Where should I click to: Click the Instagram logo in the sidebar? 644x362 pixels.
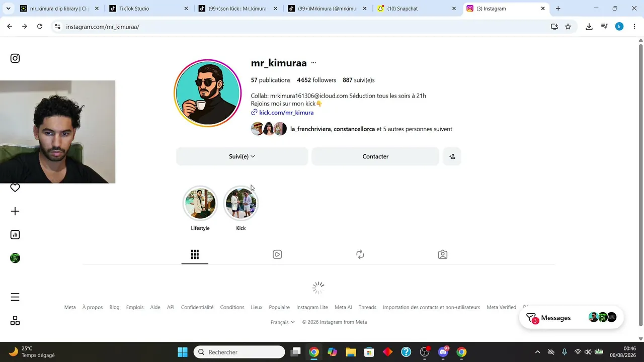(x=15, y=58)
